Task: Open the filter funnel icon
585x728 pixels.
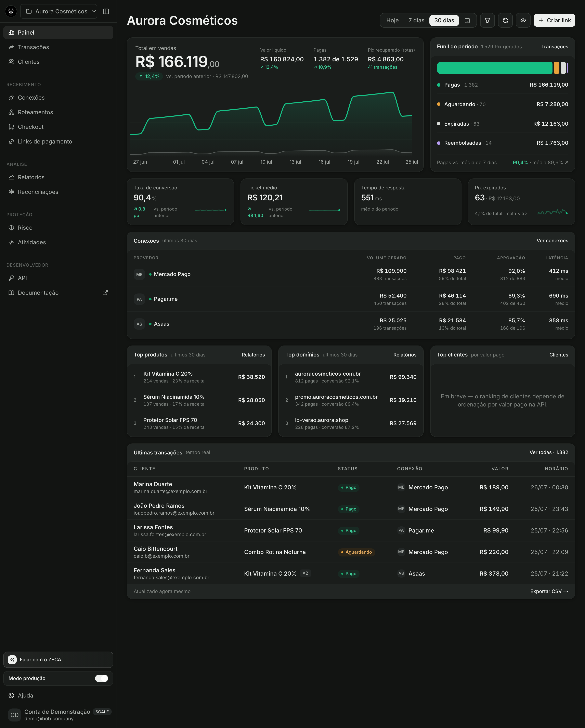Action: [487, 21]
